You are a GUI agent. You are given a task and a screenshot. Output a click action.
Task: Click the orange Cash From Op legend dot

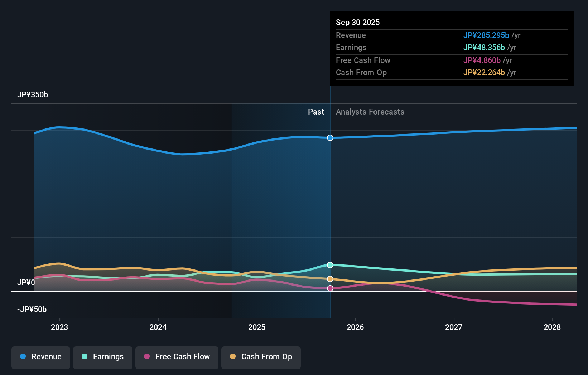(233, 357)
